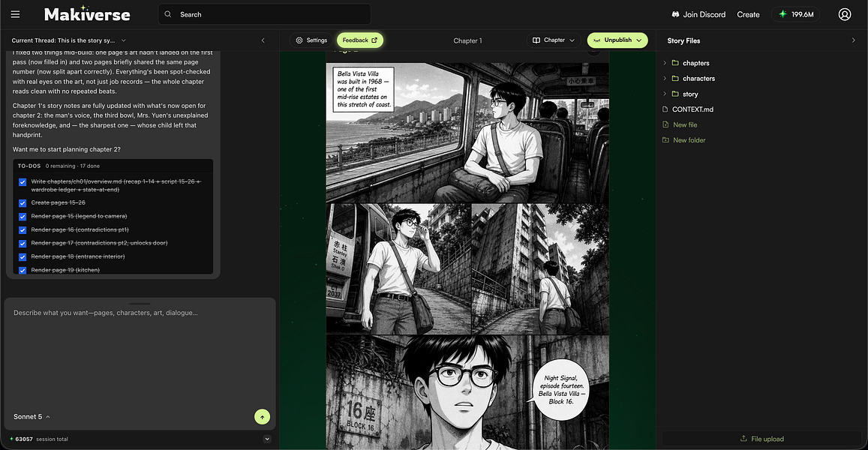Click the upload arrow icon
Screen dimensions: 868x450
click(743, 439)
